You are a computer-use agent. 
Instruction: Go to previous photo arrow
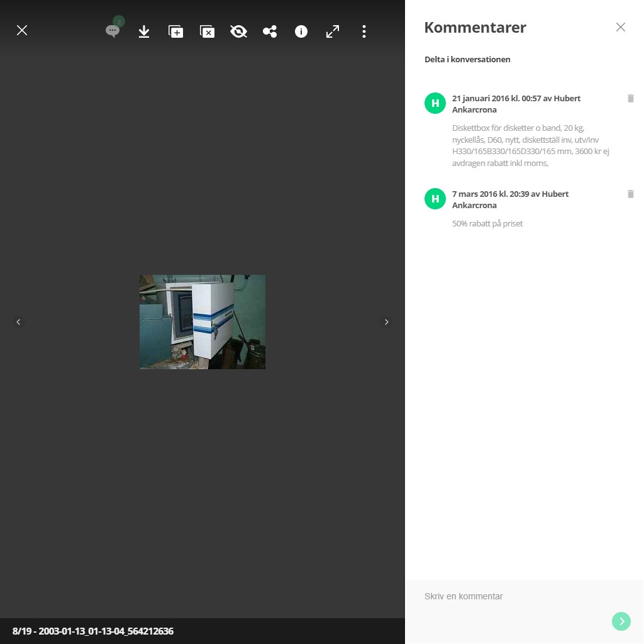pos(18,322)
